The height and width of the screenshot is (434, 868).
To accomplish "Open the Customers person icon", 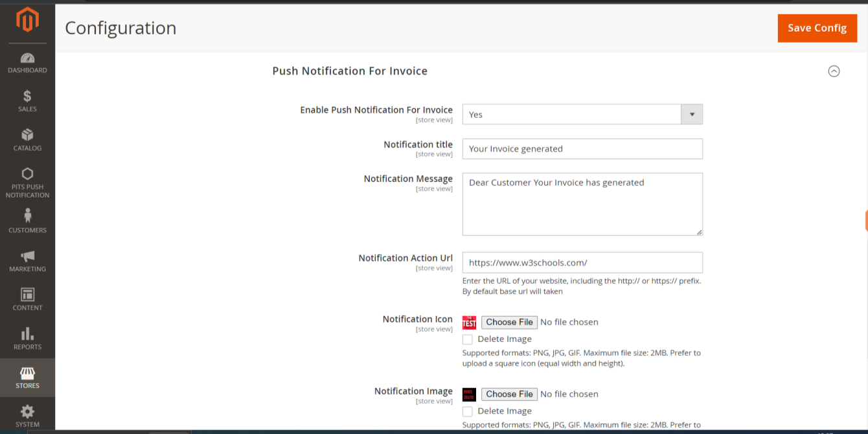I will (x=27, y=216).
